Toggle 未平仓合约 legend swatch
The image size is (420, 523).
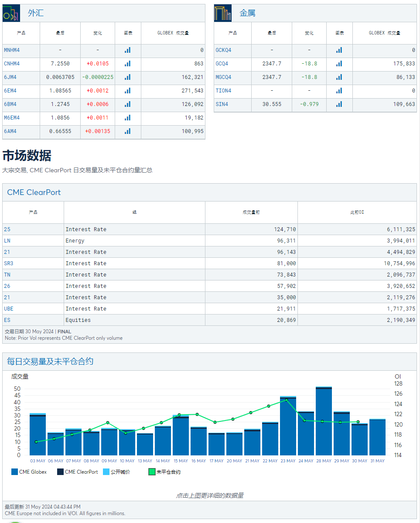point(152,472)
